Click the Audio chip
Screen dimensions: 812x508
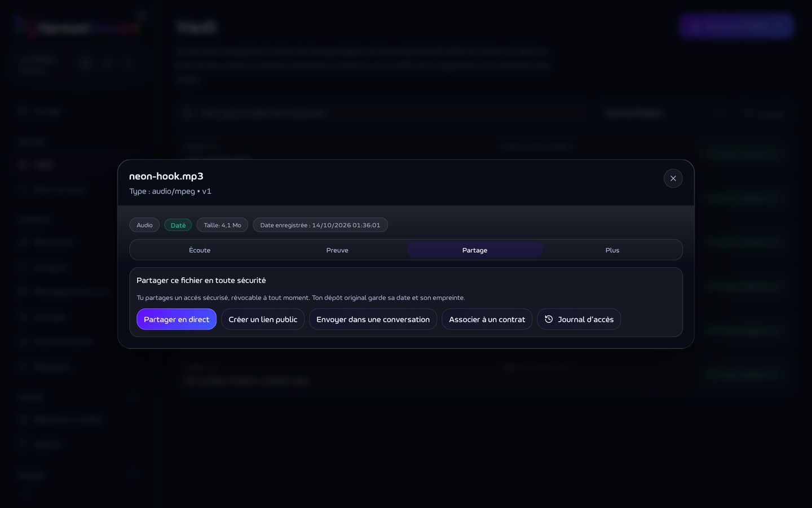pos(144,225)
